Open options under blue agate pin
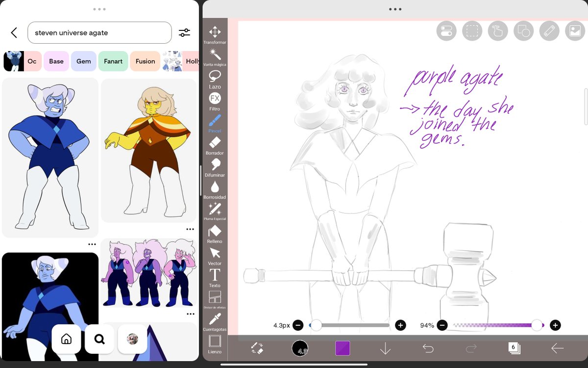Image resolution: width=588 pixels, height=368 pixels. click(92, 244)
